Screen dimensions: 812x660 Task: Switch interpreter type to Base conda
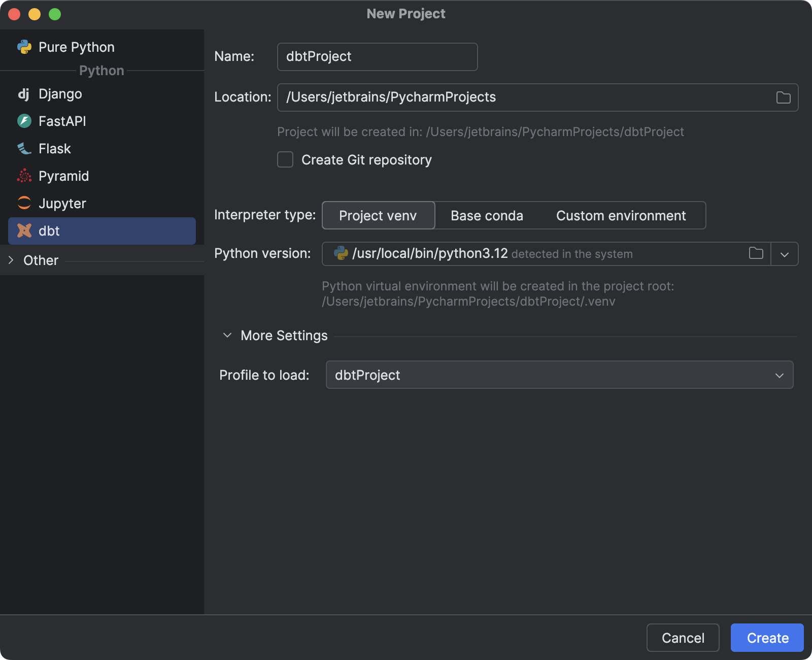tap(486, 215)
